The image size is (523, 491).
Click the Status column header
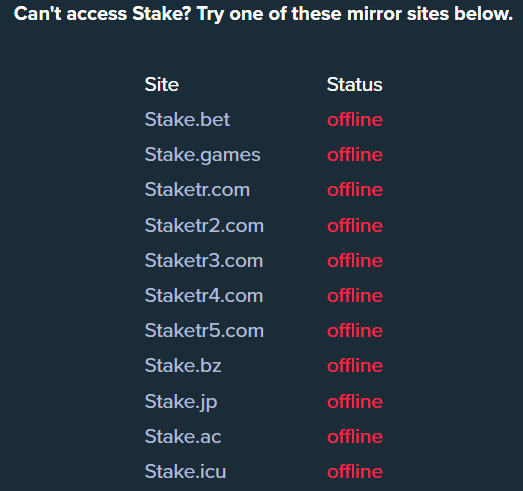click(x=355, y=84)
